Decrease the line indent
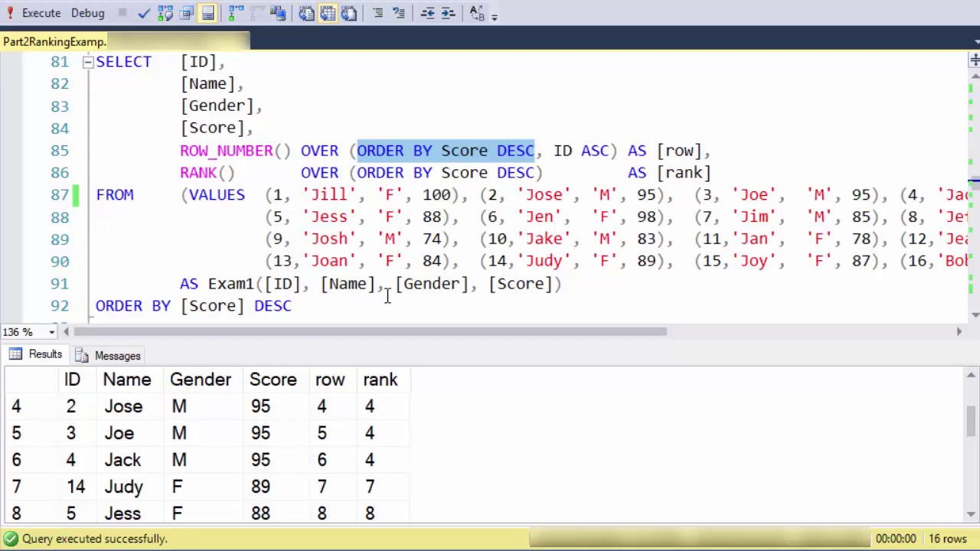Screen dimensions: 980x551 coord(427,13)
